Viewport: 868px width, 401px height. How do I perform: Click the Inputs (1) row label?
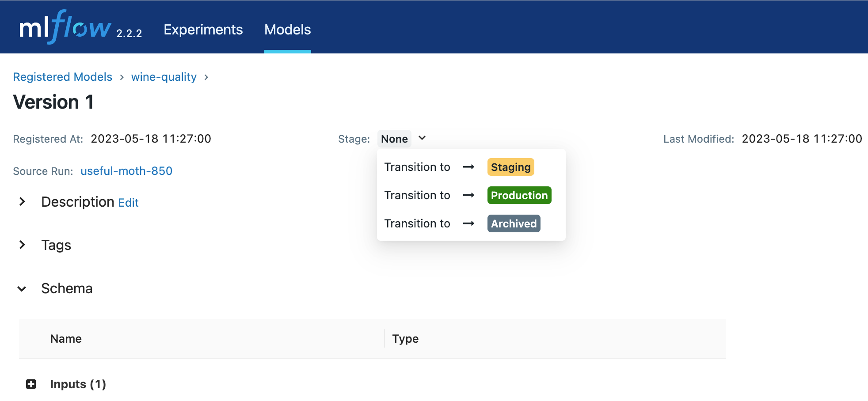point(78,384)
